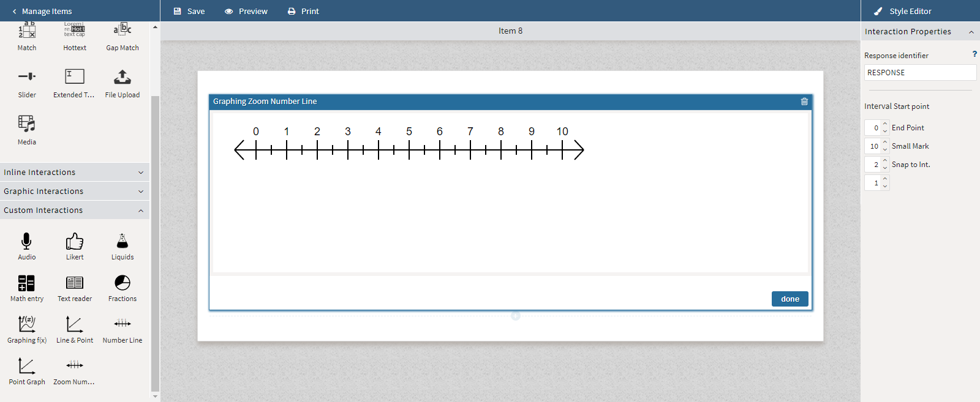
Task: Expand the Inline Interactions section
Action: [75, 173]
